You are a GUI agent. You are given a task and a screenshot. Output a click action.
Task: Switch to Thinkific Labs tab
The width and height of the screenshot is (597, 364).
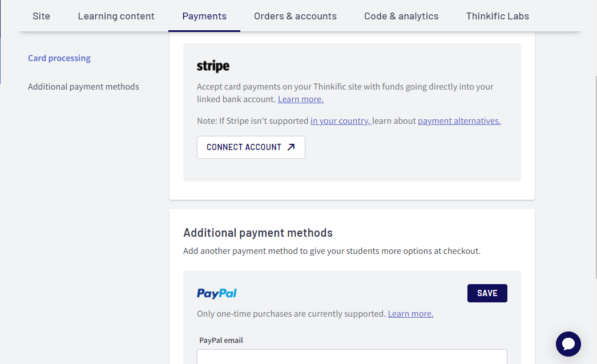pos(497,16)
